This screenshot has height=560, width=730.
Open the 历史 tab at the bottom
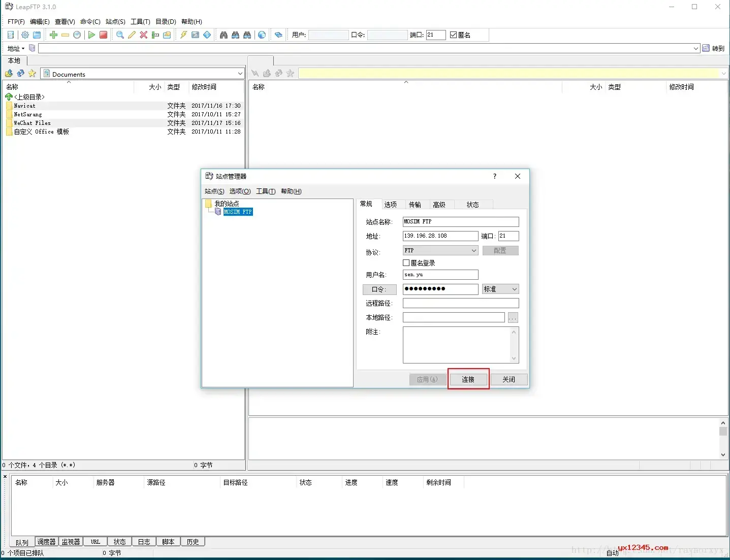click(x=193, y=542)
